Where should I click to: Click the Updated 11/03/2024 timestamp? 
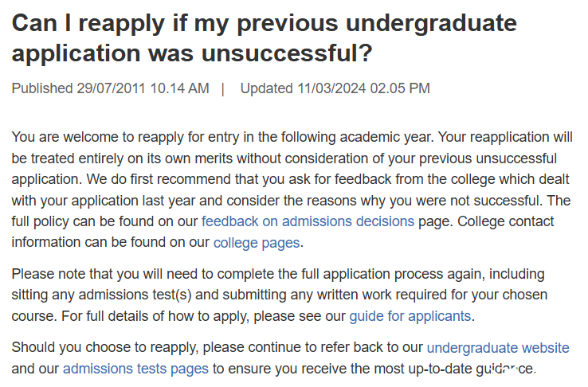coord(335,88)
